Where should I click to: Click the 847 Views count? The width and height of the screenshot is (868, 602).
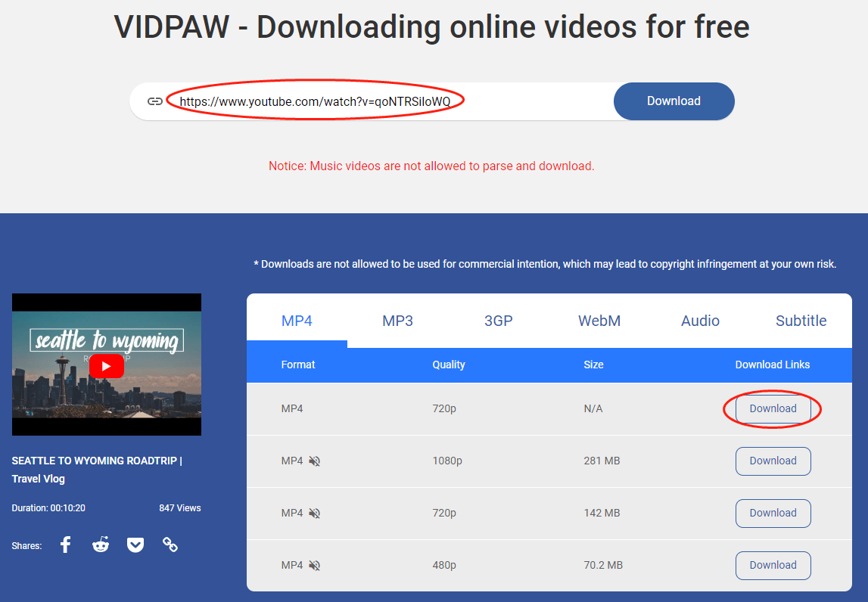(180, 508)
